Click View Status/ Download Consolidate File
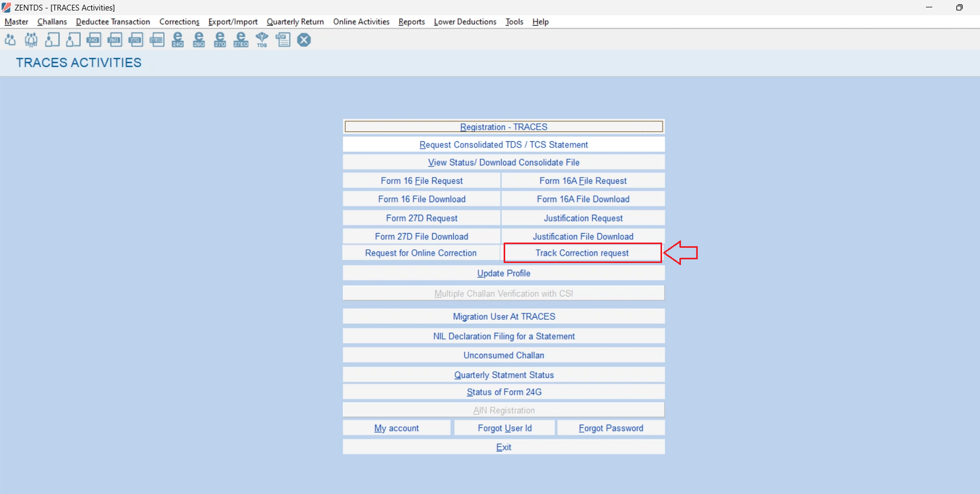Viewport: 980px width, 494px height. pos(504,162)
